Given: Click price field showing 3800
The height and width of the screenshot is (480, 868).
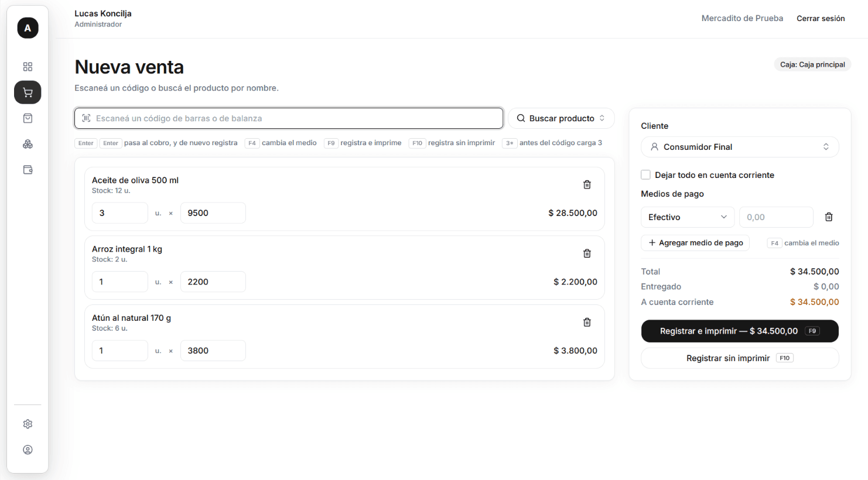Looking at the screenshot, I should [x=213, y=351].
